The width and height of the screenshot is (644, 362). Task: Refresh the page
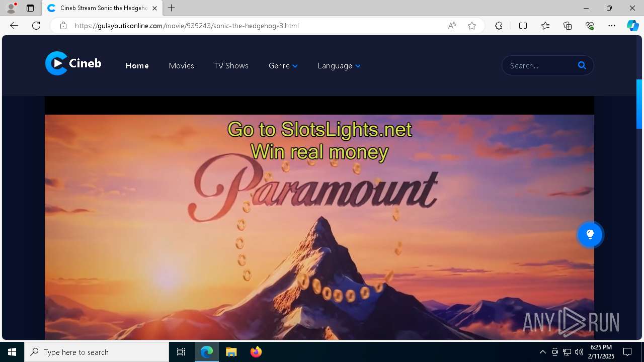[36, 26]
